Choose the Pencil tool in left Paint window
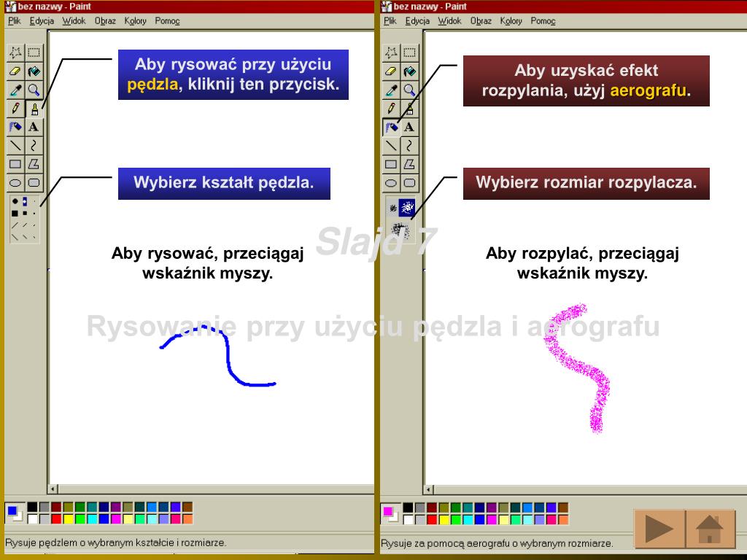Image resolution: width=747 pixels, height=560 pixels. tap(15, 108)
